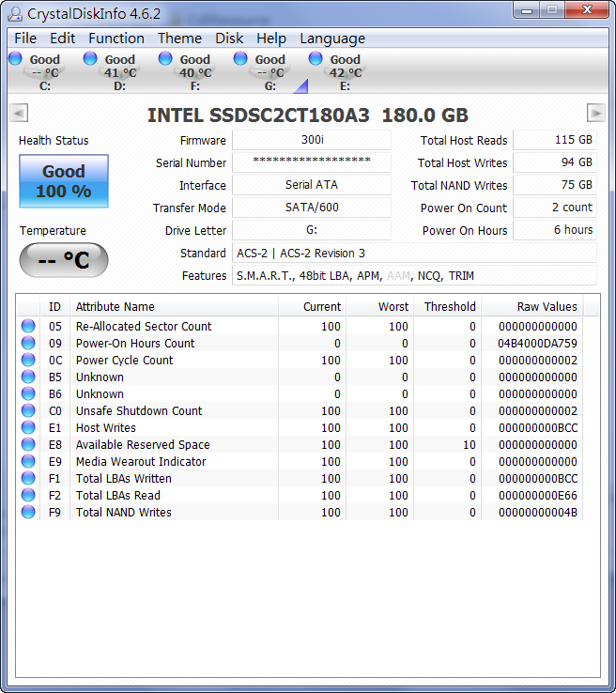The width and height of the screenshot is (616, 693).
Task: Open the Theme menu
Action: pyautogui.click(x=179, y=38)
